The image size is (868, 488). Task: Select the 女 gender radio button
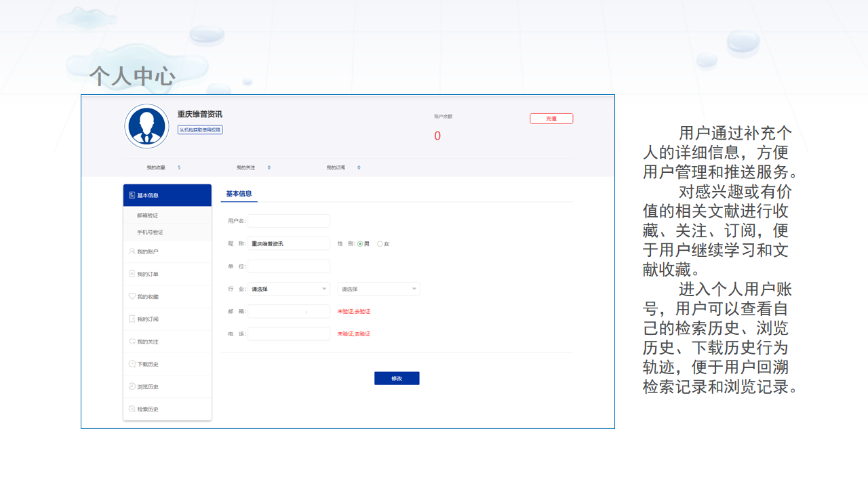[380, 243]
